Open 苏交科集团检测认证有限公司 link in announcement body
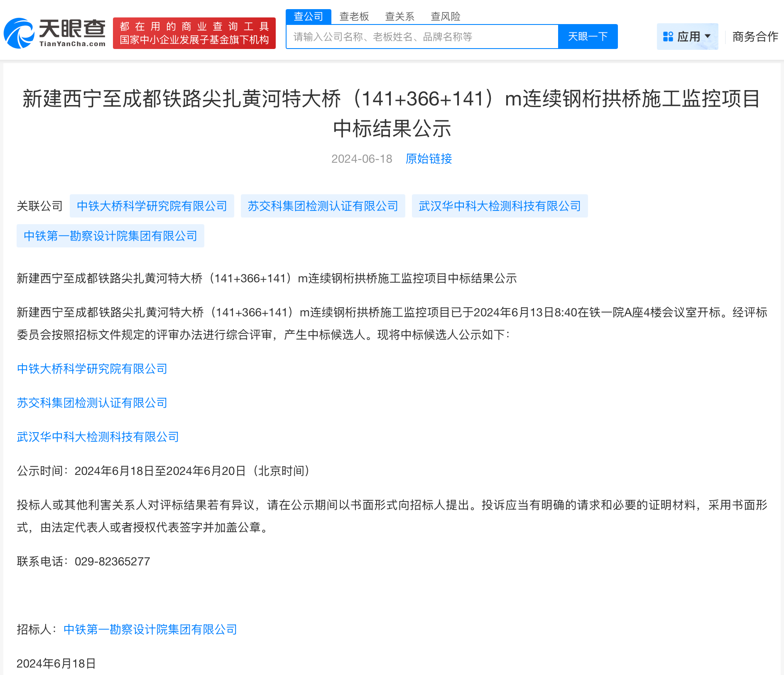This screenshot has height=675, width=784. pyautogui.click(x=92, y=403)
